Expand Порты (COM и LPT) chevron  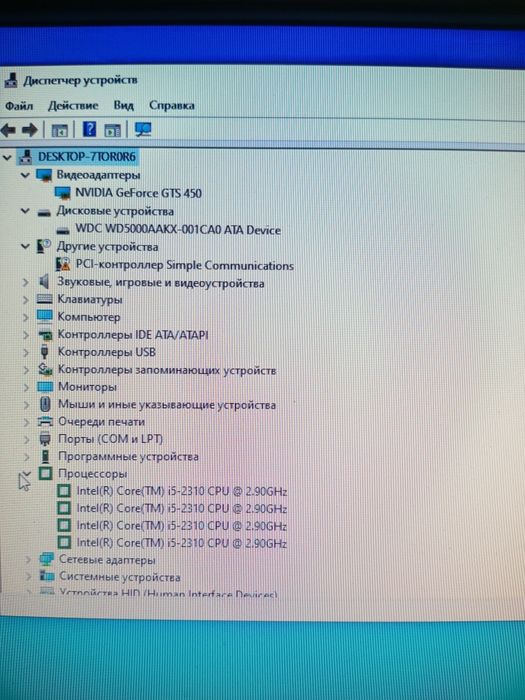27,439
